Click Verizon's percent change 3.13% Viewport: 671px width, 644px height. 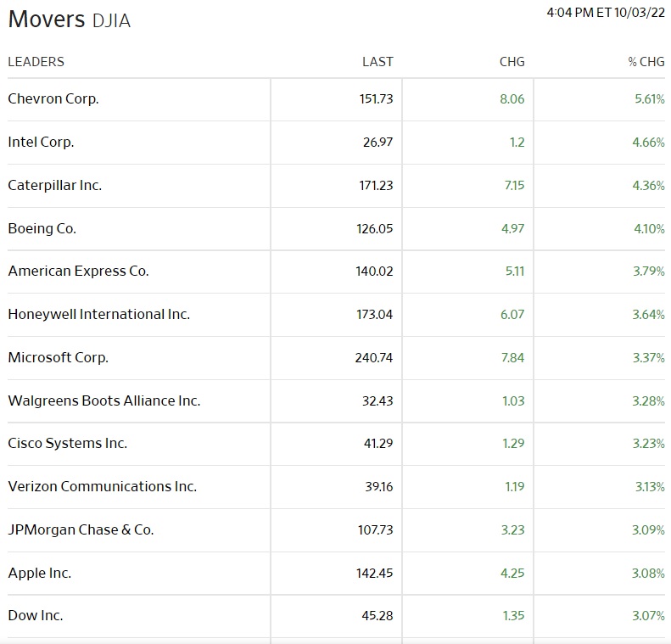click(650, 486)
